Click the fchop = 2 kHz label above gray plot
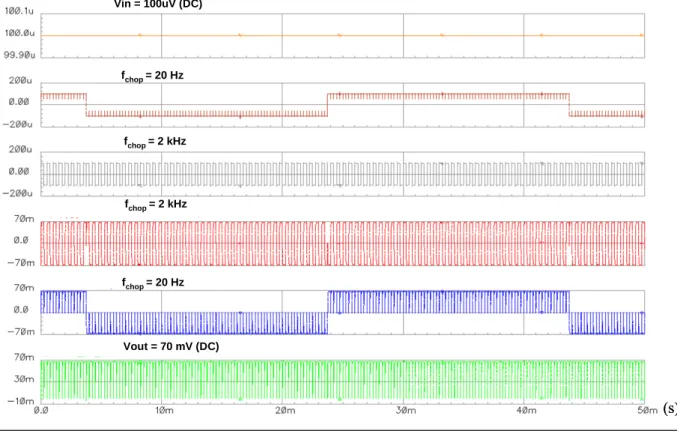 click(x=155, y=142)
